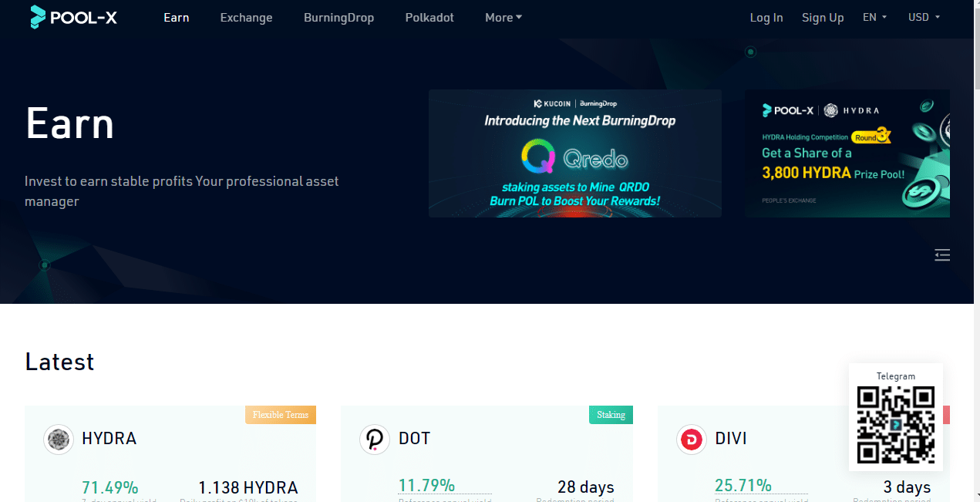Expand the More dropdown menu

(503, 17)
